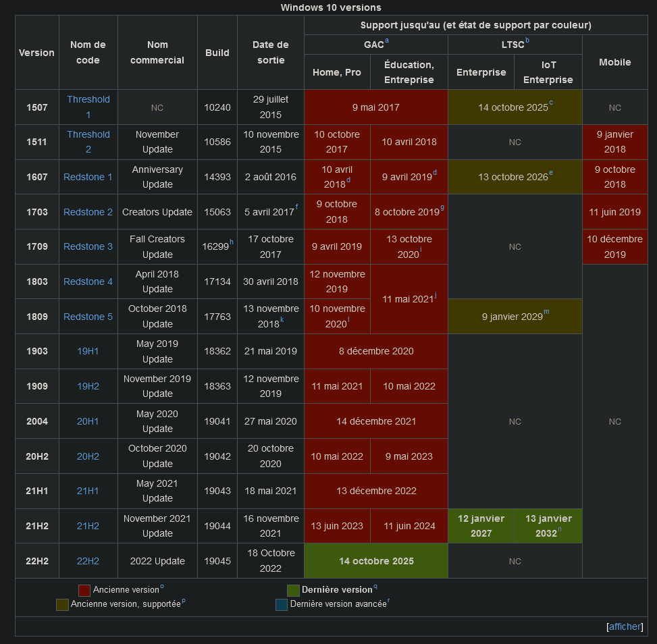Click footnote m after 9 janvier 2029
The image size is (657, 644).
546,312
